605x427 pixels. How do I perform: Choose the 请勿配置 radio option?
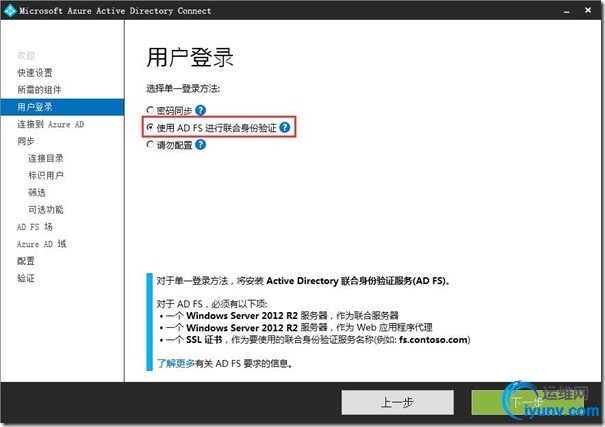150,145
